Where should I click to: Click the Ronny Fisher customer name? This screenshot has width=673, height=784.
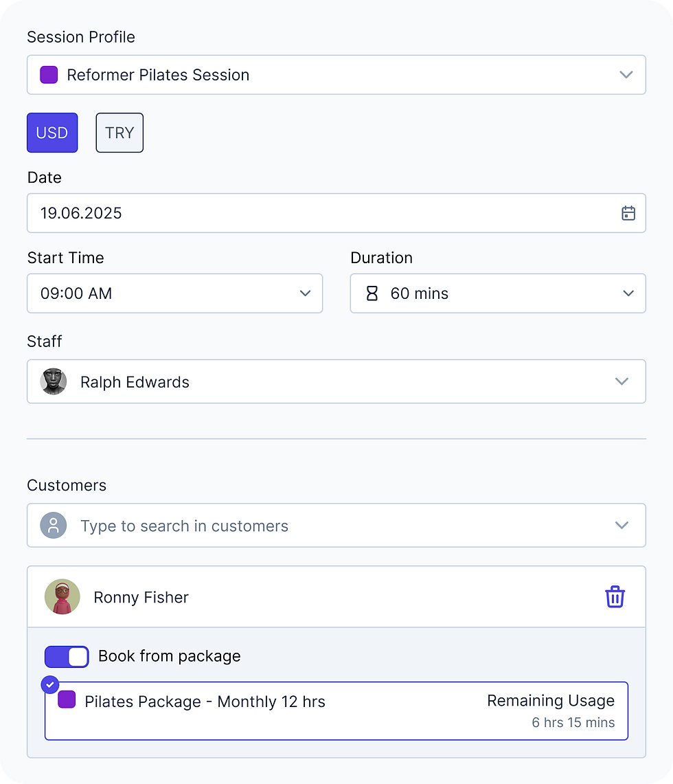(141, 597)
